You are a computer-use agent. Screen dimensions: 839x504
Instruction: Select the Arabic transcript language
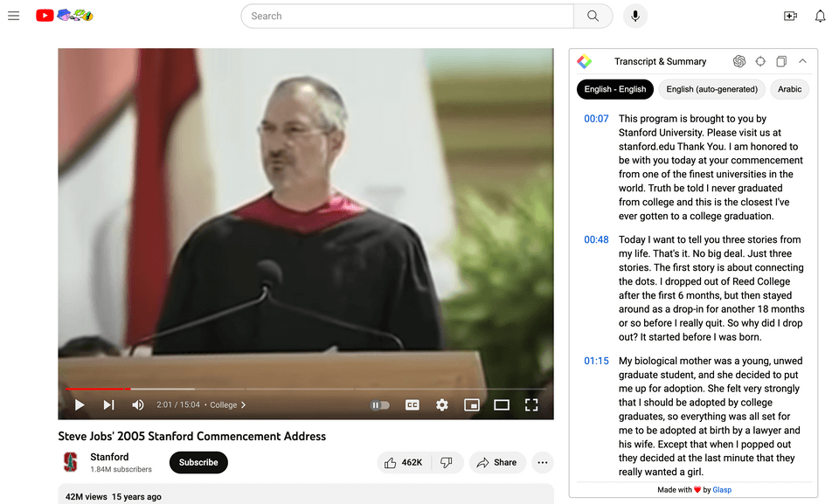[789, 89]
